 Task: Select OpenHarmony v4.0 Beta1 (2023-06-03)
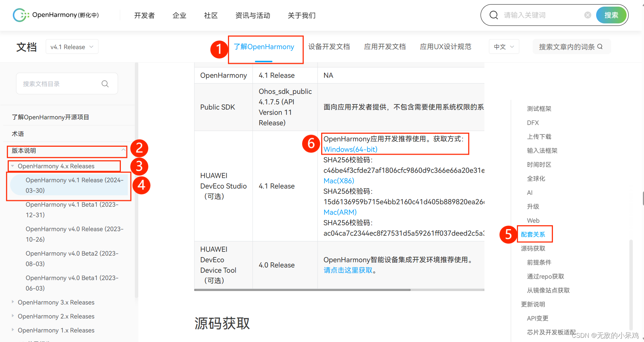(x=72, y=283)
